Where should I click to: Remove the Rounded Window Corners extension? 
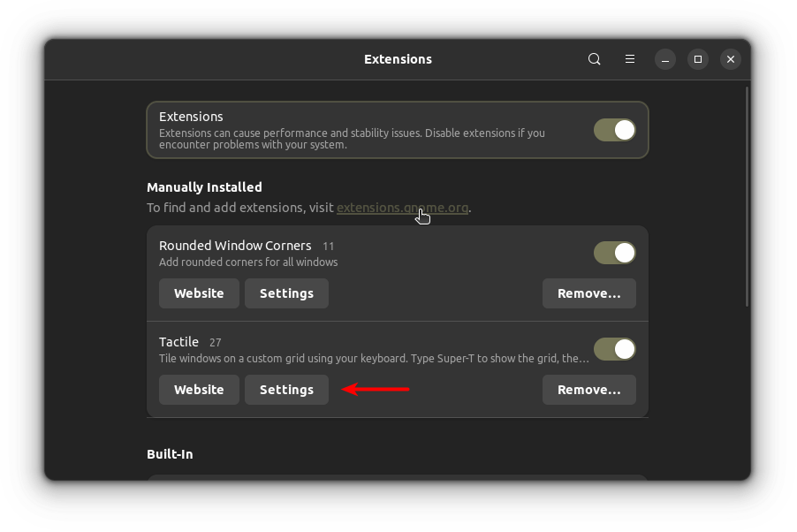pos(589,293)
